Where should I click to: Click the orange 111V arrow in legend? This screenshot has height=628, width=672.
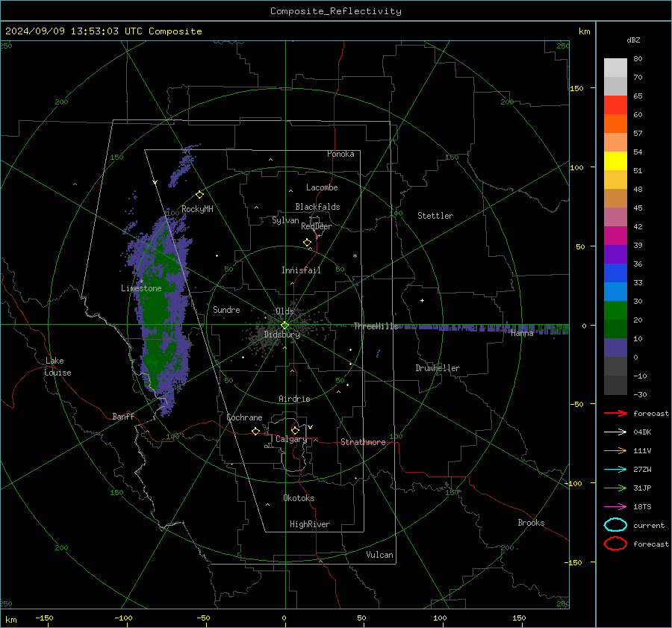[x=615, y=450]
